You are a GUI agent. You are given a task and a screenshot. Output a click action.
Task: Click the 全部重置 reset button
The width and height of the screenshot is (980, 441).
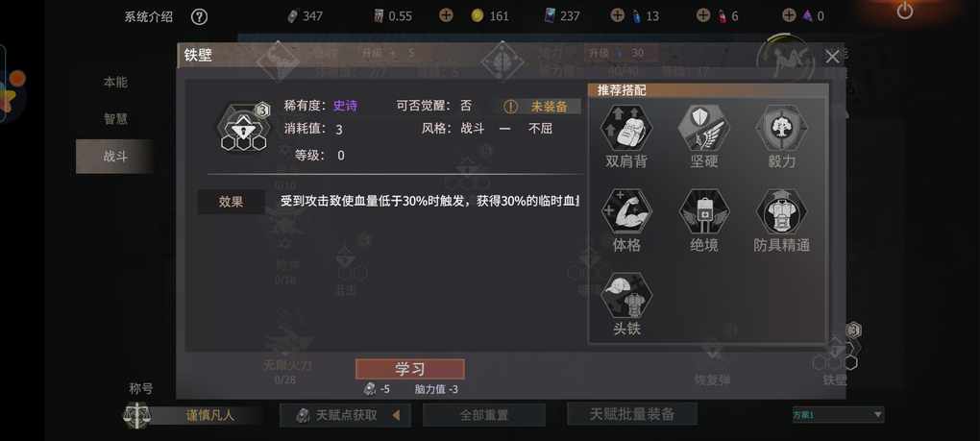click(483, 415)
